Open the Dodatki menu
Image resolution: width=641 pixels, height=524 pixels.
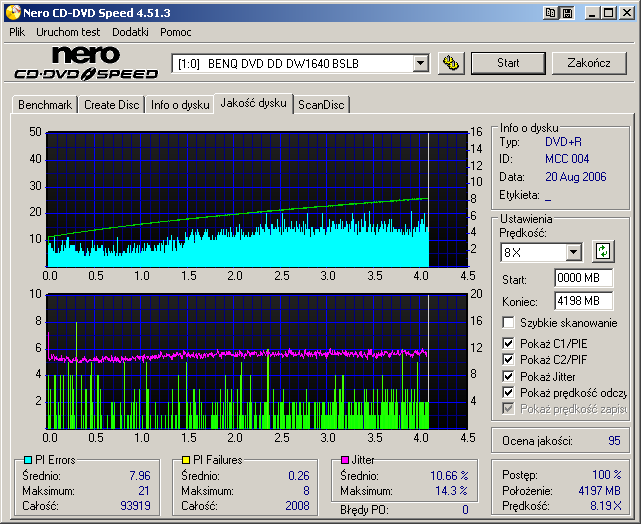click(130, 32)
